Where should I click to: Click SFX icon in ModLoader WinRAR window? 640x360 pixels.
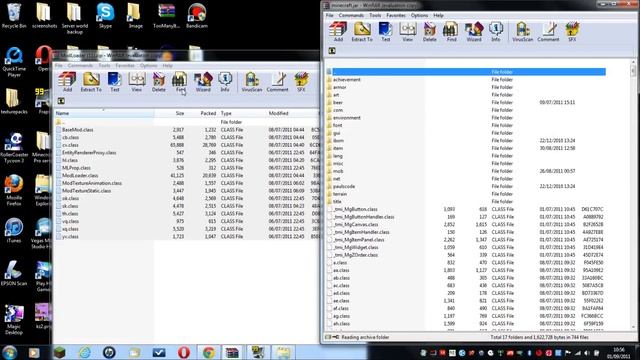301,82
